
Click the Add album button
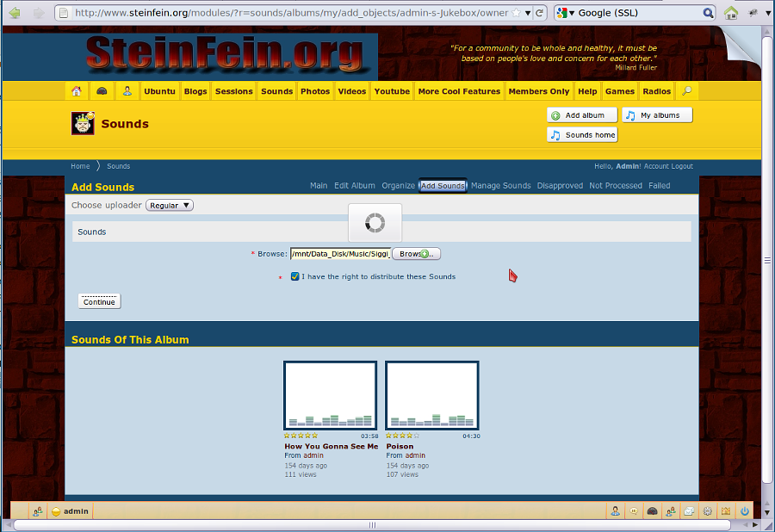[x=582, y=115]
